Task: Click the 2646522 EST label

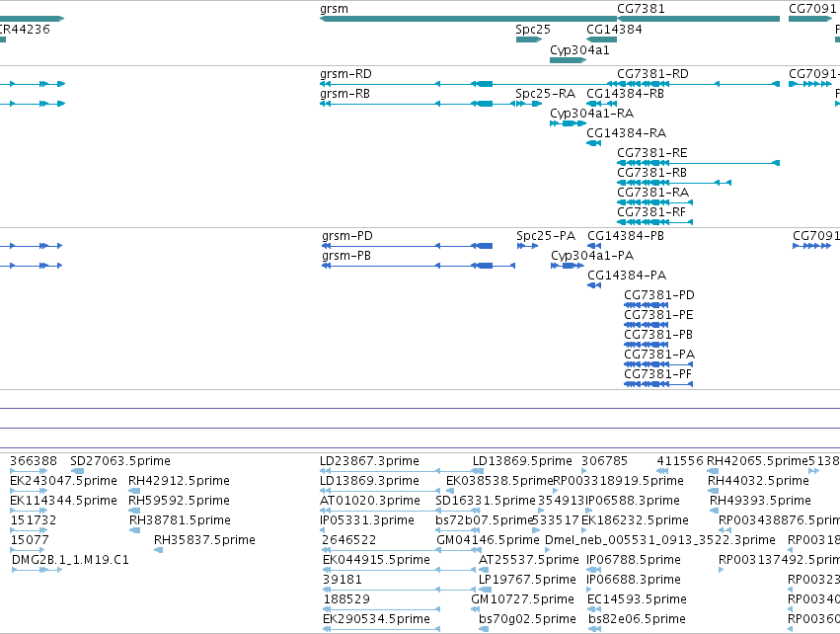Action: pyautogui.click(x=348, y=540)
